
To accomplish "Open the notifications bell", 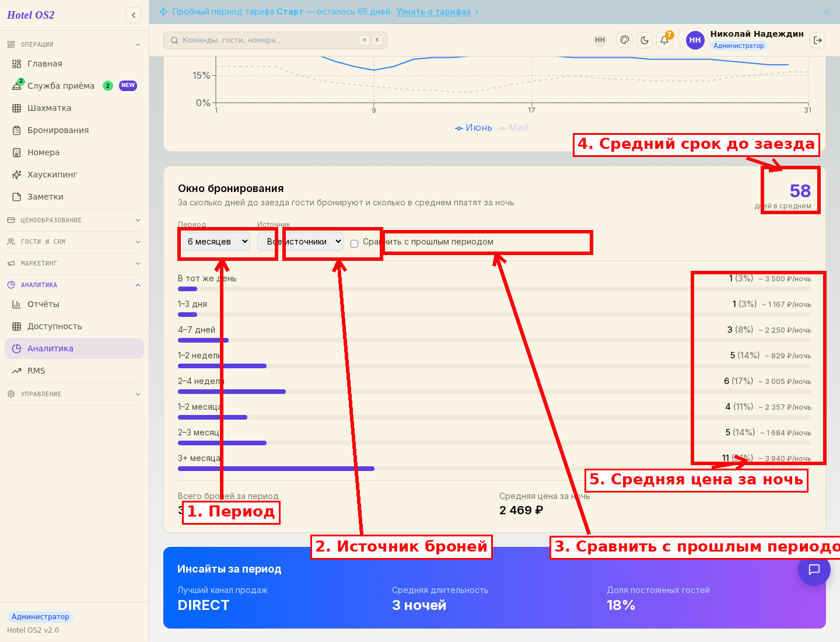I will click(664, 40).
